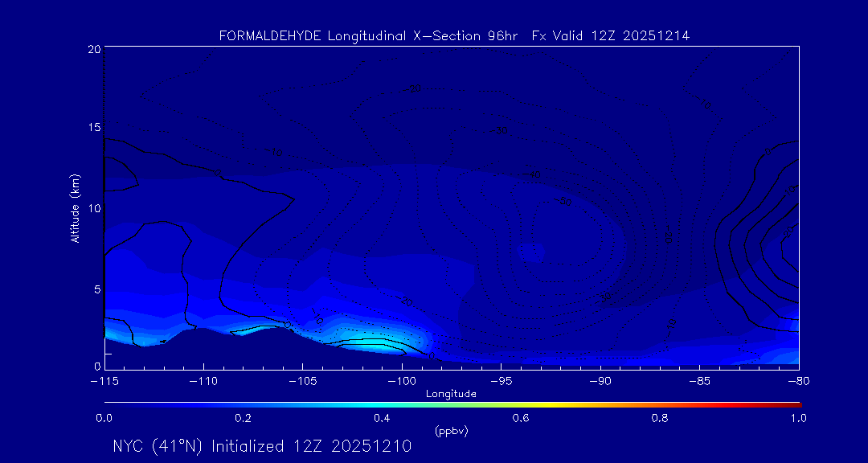Click the 10 km altitude tick label
This screenshot has width=868, height=463.
pyautogui.click(x=93, y=207)
